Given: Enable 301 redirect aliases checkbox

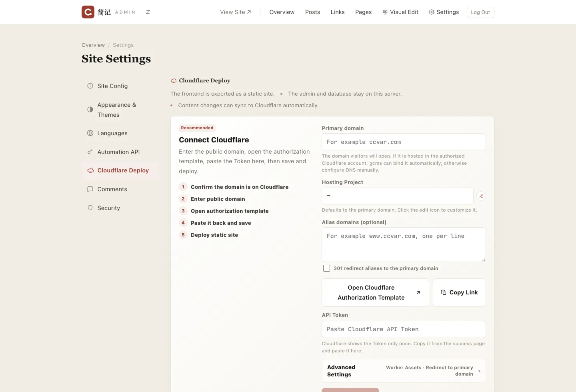Looking at the screenshot, I should 326,268.
